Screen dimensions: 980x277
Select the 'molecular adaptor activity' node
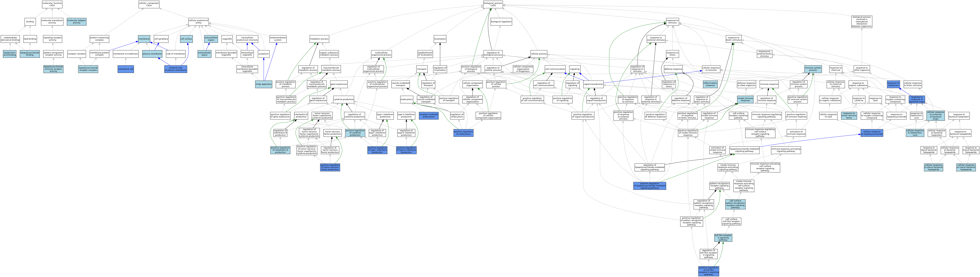coord(76,22)
